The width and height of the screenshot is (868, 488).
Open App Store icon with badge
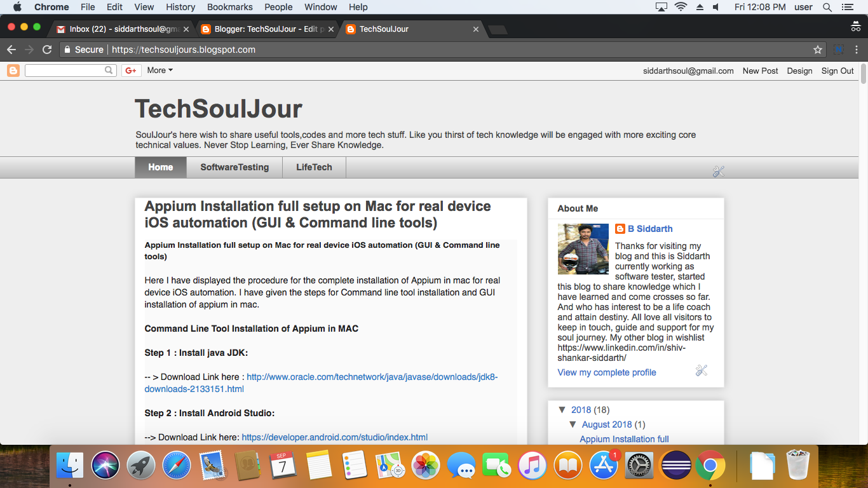point(604,467)
